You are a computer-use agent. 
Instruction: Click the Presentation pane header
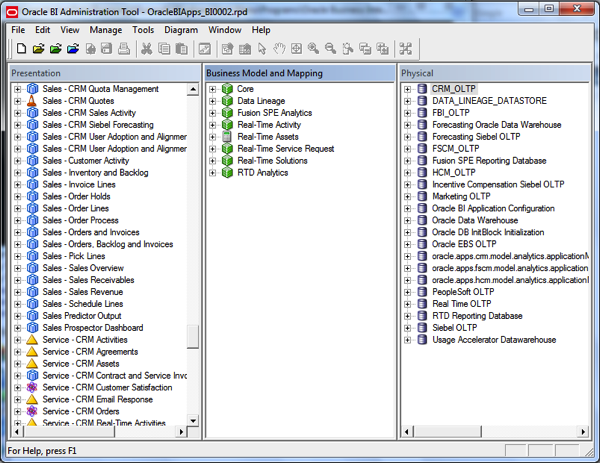(105, 73)
